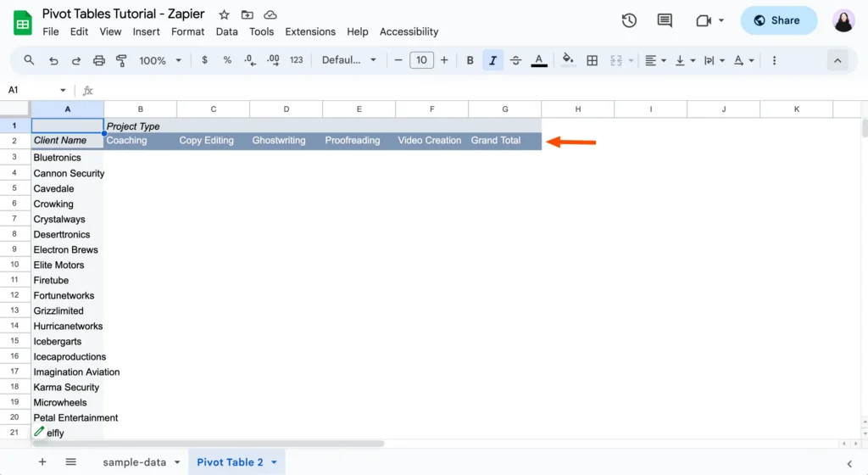
Task: Open the fill color picker
Action: tap(567, 59)
